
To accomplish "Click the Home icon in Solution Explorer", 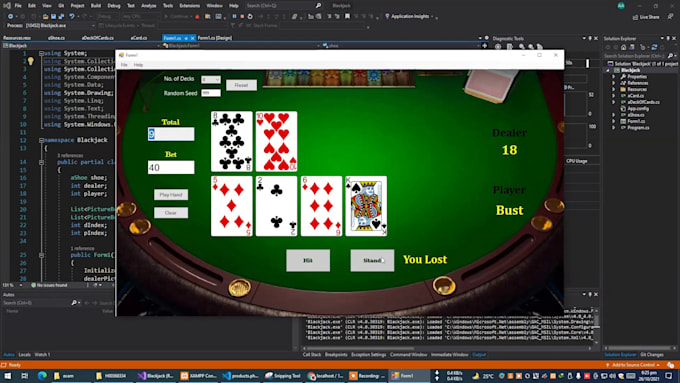I will 623,47.
